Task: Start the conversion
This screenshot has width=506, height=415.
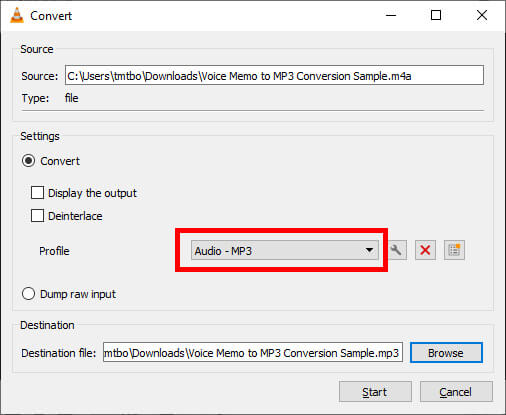Action: click(375, 392)
